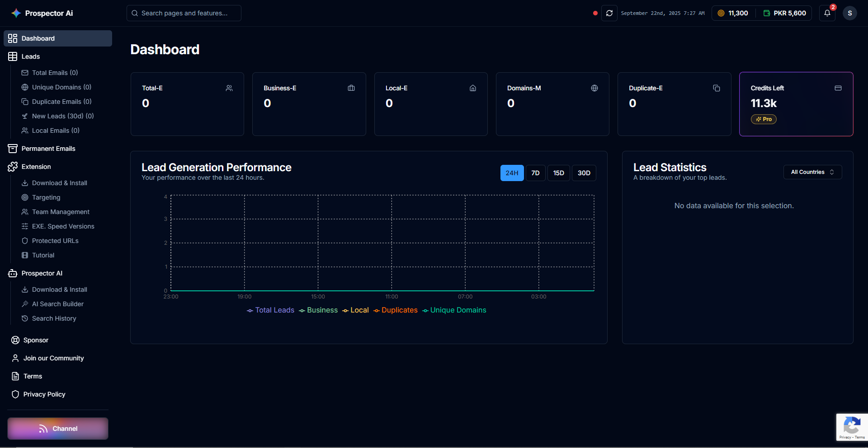Focus the Search pages and features field
Image resolution: width=868 pixels, height=448 pixels.
point(184,13)
